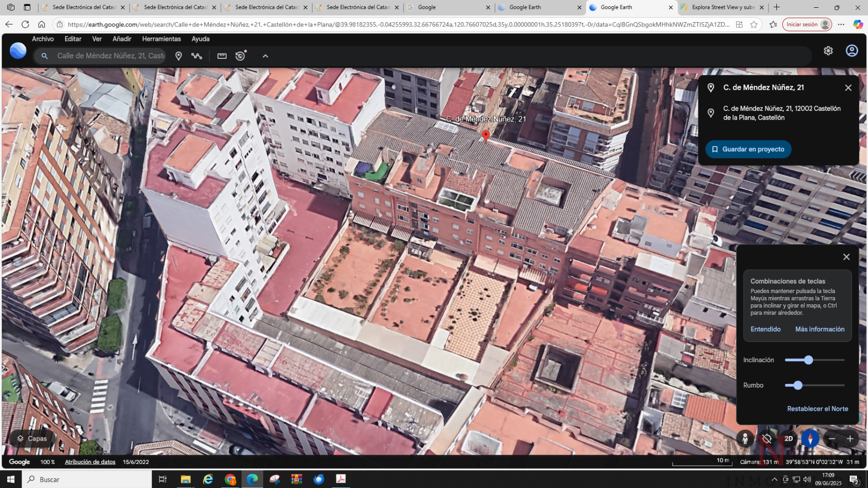Viewport: 868px width, 488px height.
Task: Open the notification center icon
Action: click(x=854, y=480)
